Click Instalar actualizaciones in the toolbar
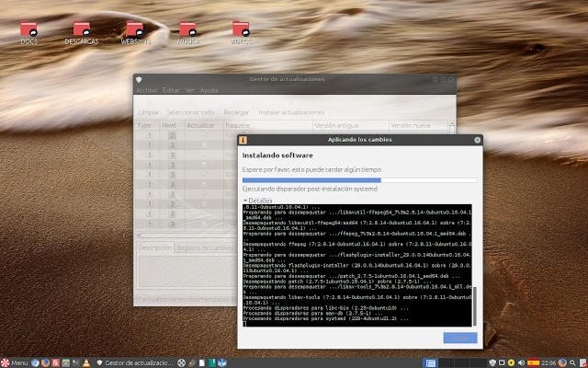 [x=291, y=108]
